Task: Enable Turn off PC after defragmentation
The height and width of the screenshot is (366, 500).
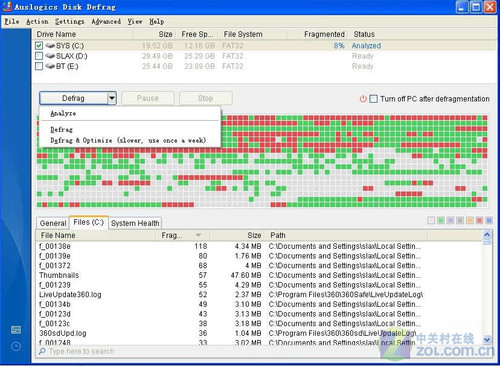Action: [x=374, y=99]
